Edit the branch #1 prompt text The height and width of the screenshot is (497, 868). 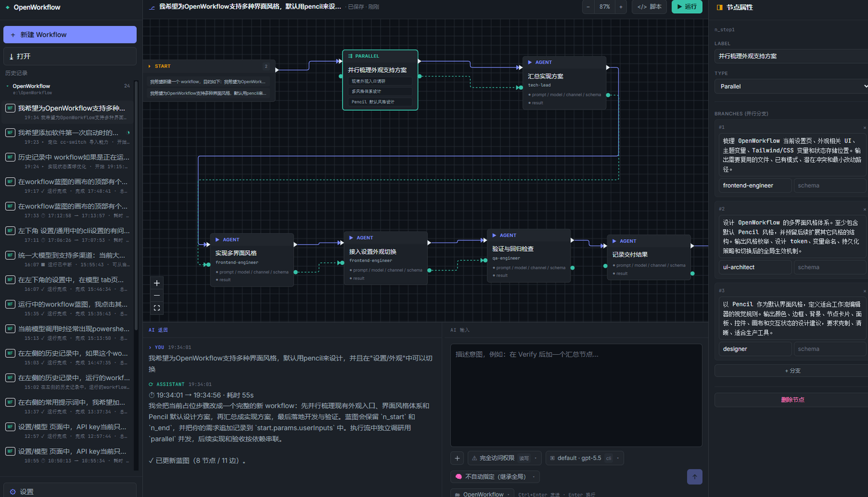coord(791,155)
